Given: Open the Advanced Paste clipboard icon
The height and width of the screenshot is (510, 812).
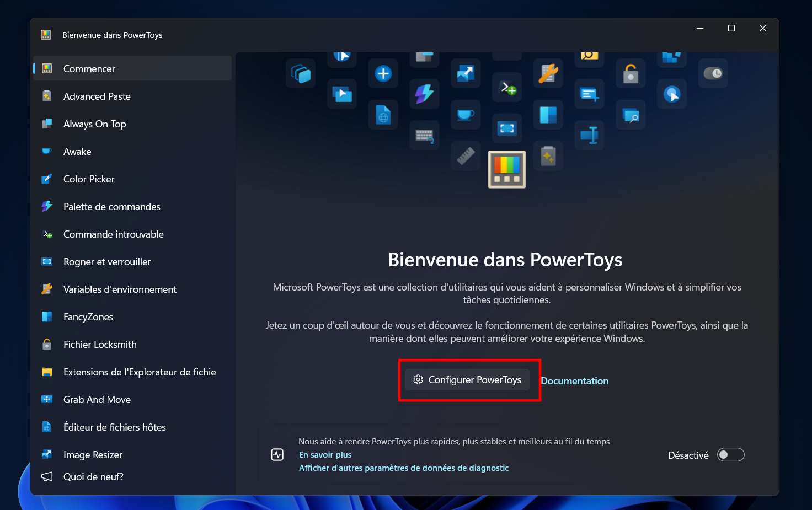Looking at the screenshot, I should pos(47,96).
